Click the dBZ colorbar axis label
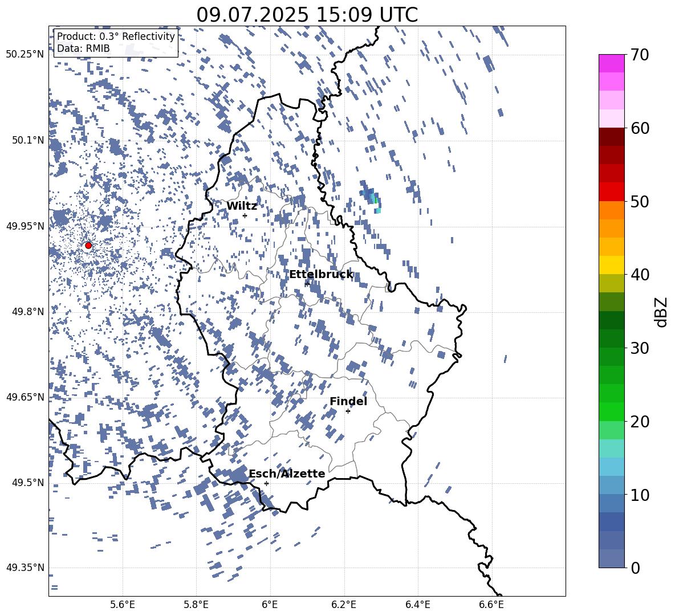675x616 pixels. (661, 312)
